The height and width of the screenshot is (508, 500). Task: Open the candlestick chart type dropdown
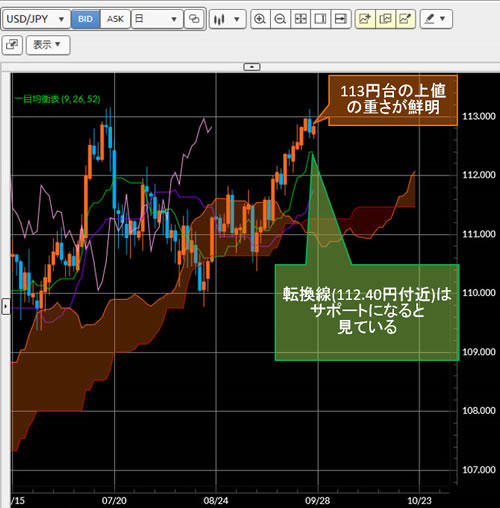pyautogui.click(x=227, y=19)
